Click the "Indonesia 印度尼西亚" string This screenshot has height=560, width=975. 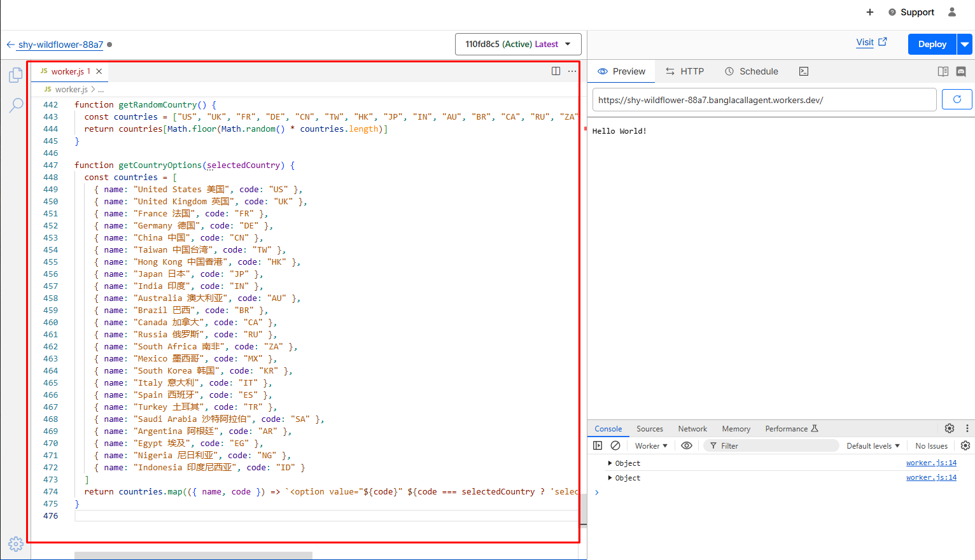[186, 468]
